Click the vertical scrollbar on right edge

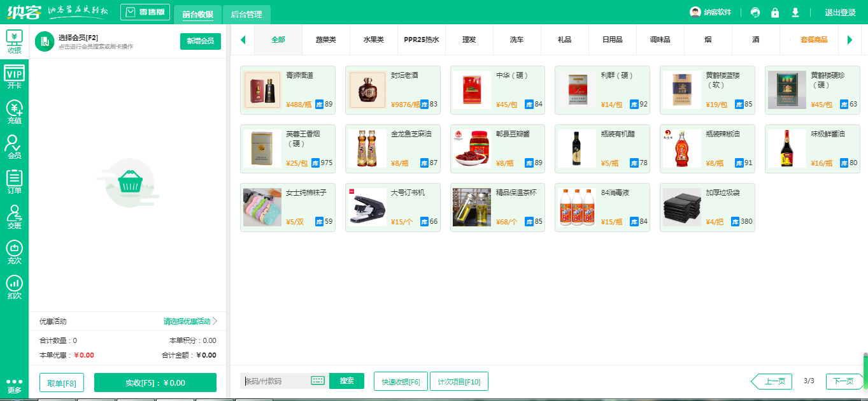(x=865, y=370)
